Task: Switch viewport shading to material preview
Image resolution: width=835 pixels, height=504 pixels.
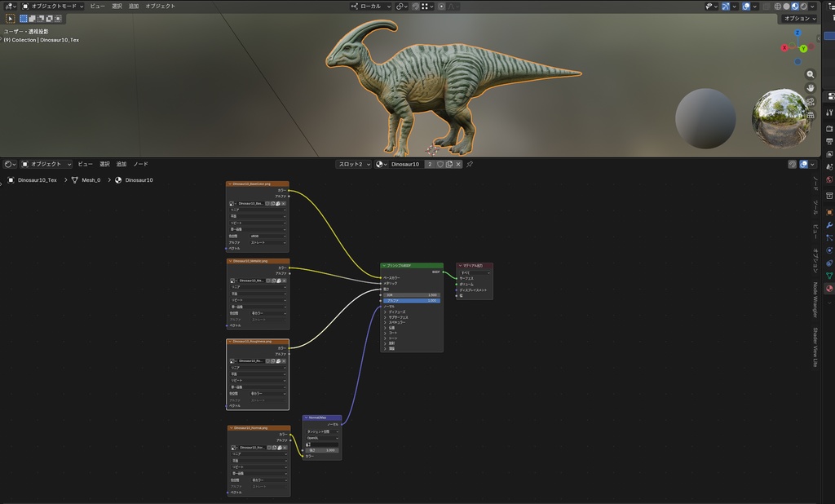Action: 795,7
